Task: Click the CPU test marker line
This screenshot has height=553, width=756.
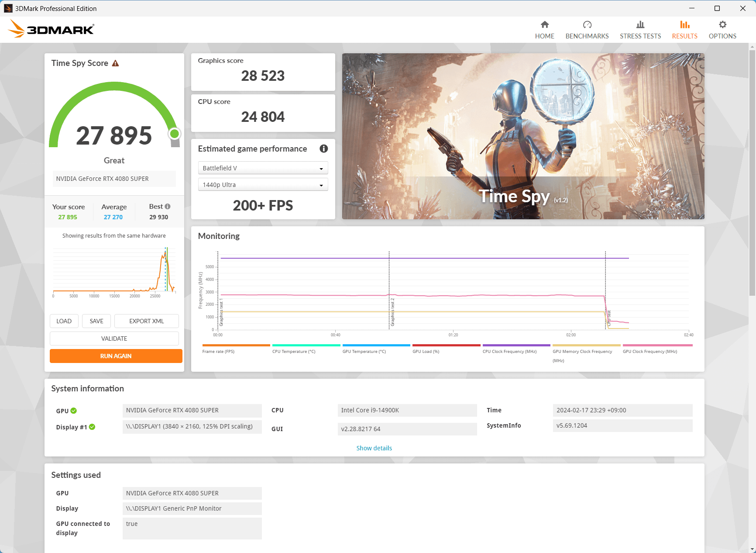Action: coord(605,290)
